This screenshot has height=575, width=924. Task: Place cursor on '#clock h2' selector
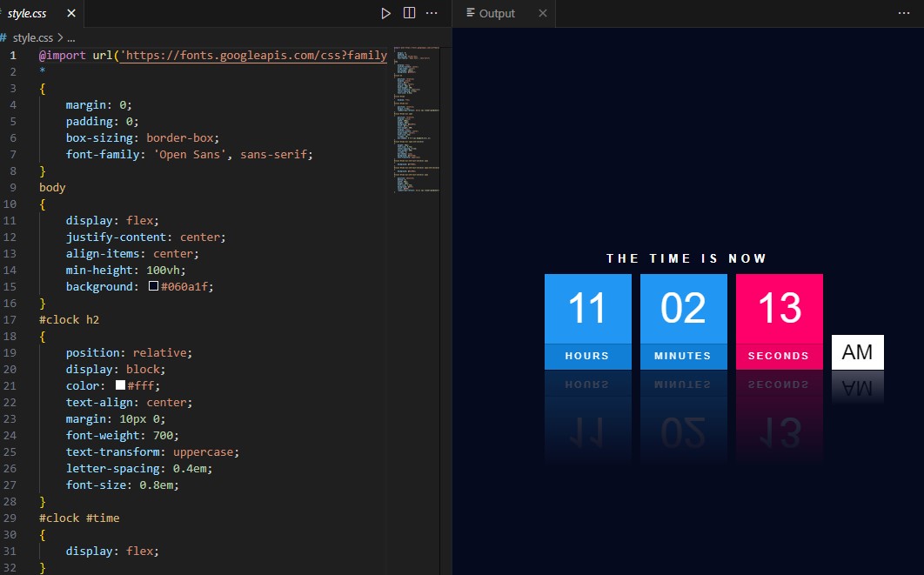69,319
